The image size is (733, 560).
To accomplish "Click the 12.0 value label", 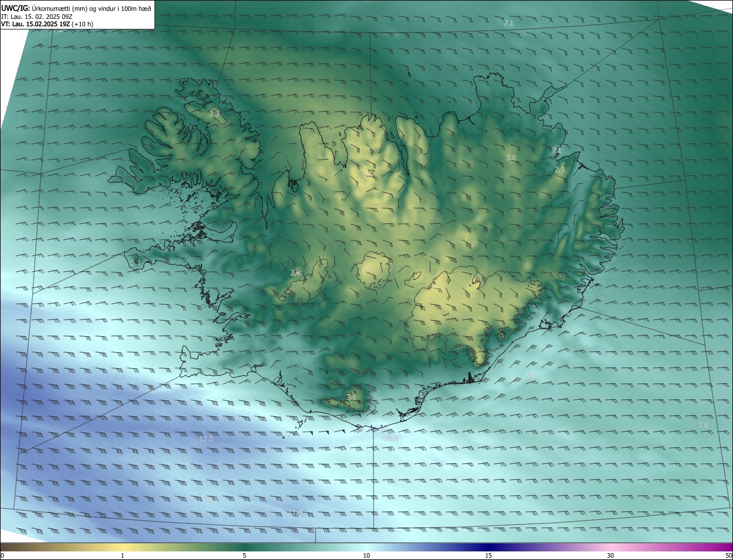I will coord(206,439).
